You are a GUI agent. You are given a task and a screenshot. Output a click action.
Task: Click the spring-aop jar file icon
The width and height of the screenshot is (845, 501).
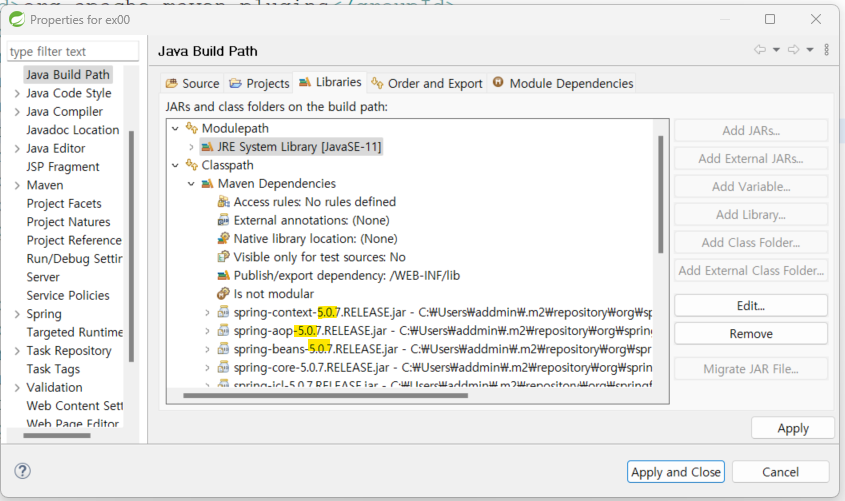coord(223,330)
